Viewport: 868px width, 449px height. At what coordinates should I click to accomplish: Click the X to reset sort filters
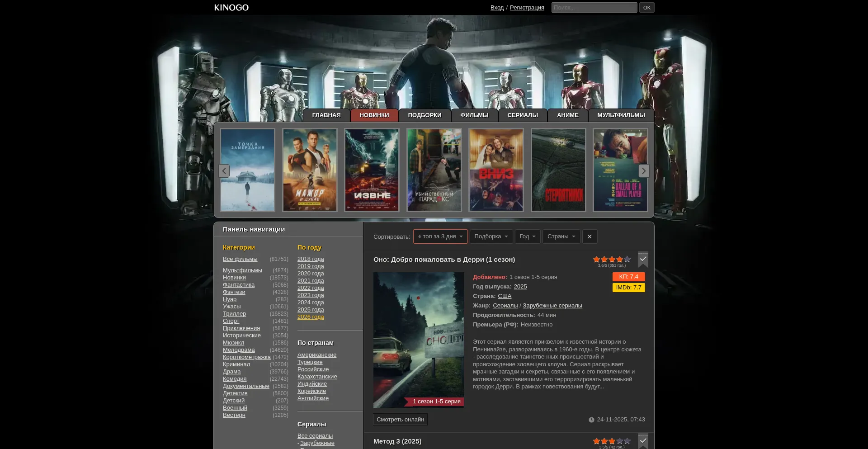(x=590, y=236)
